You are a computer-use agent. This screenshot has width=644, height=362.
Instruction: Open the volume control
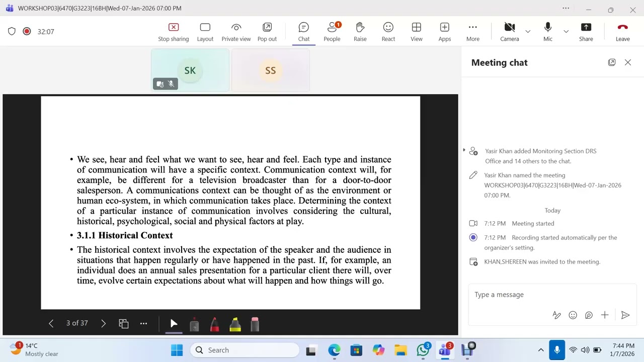coord(585,350)
